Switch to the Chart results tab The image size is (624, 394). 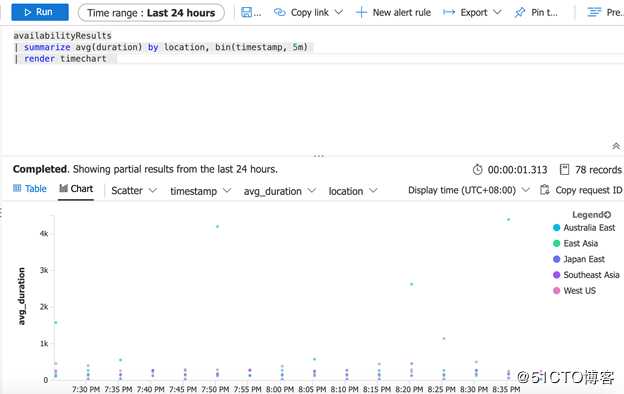(x=76, y=189)
